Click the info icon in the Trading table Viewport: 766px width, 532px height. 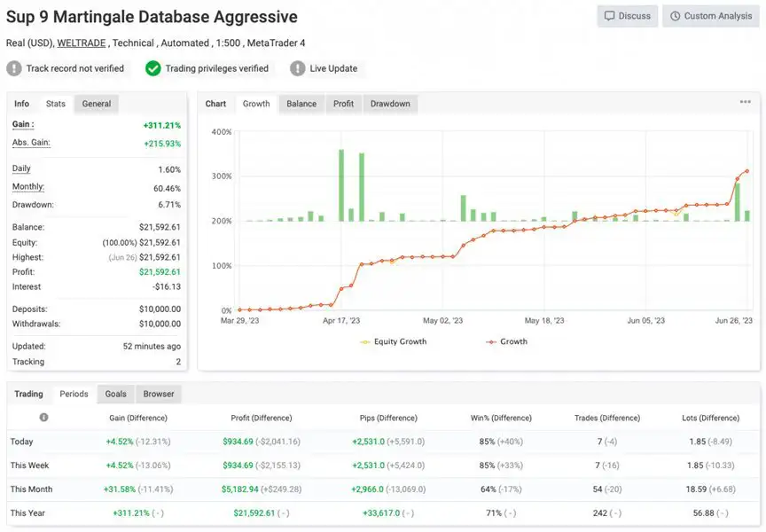coord(43,418)
